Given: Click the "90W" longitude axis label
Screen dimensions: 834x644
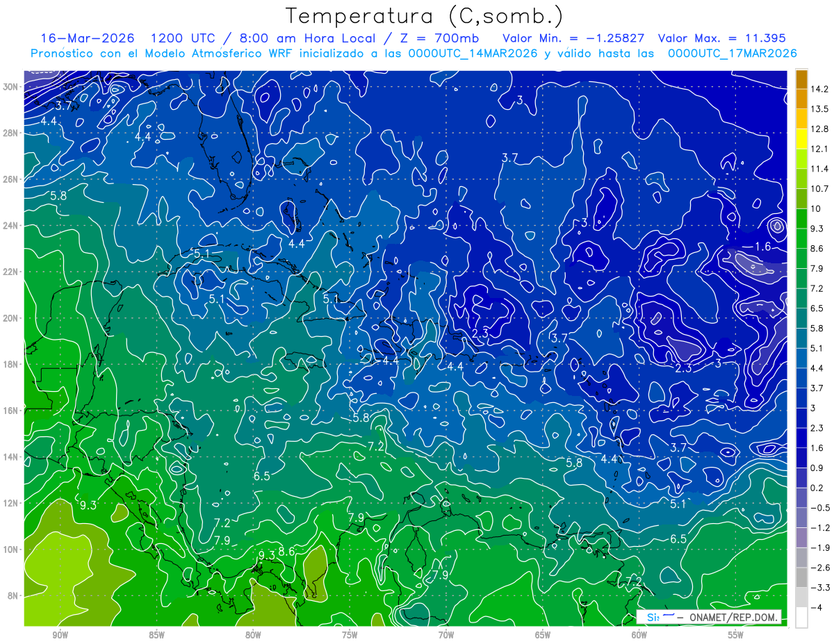Looking at the screenshot, I should click(x=60, y=635).
